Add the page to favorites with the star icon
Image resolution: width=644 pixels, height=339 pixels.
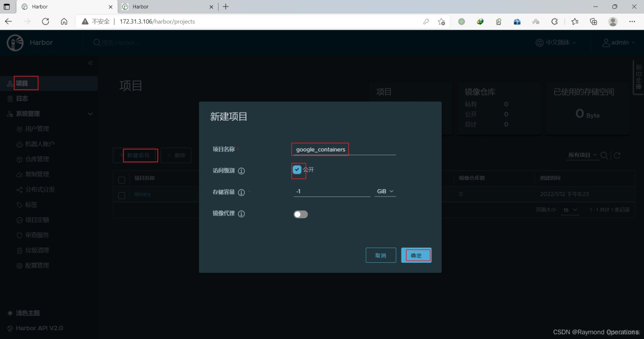[x=442, y=21]
